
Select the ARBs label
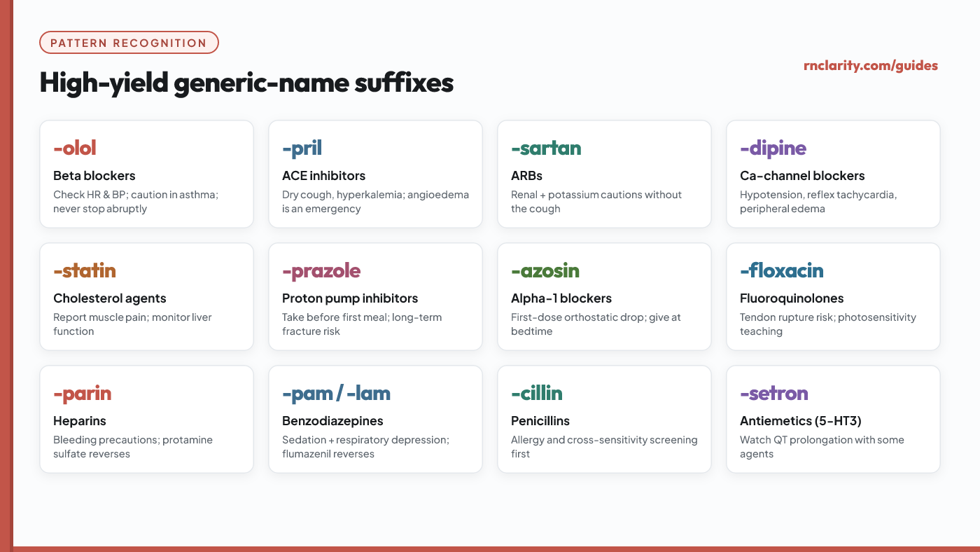coord(526,176)
